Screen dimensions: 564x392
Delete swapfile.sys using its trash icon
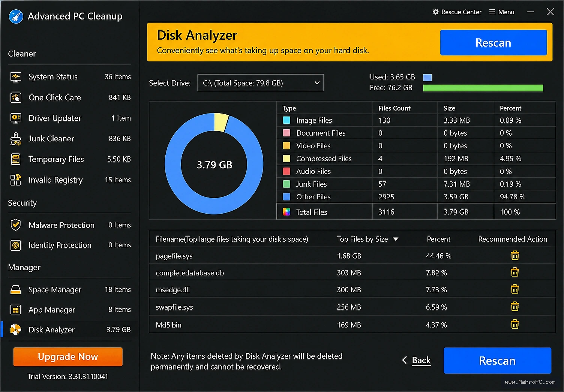tap(515, 307)
